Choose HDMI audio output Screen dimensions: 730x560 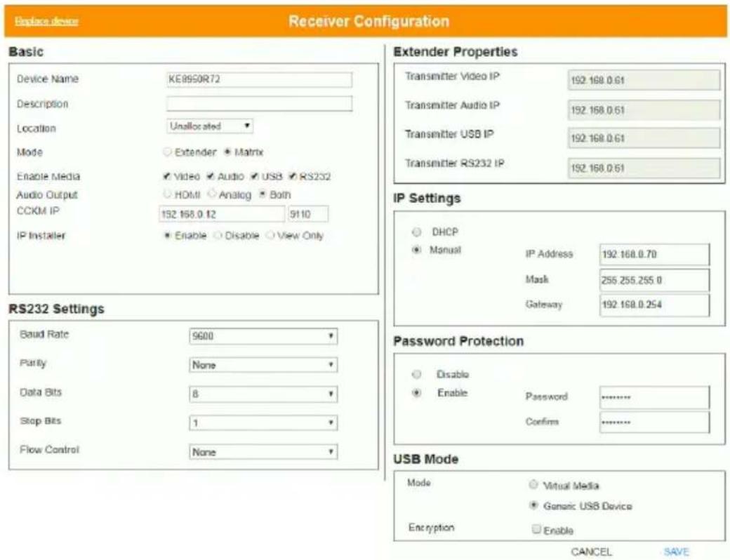point(167,194)
